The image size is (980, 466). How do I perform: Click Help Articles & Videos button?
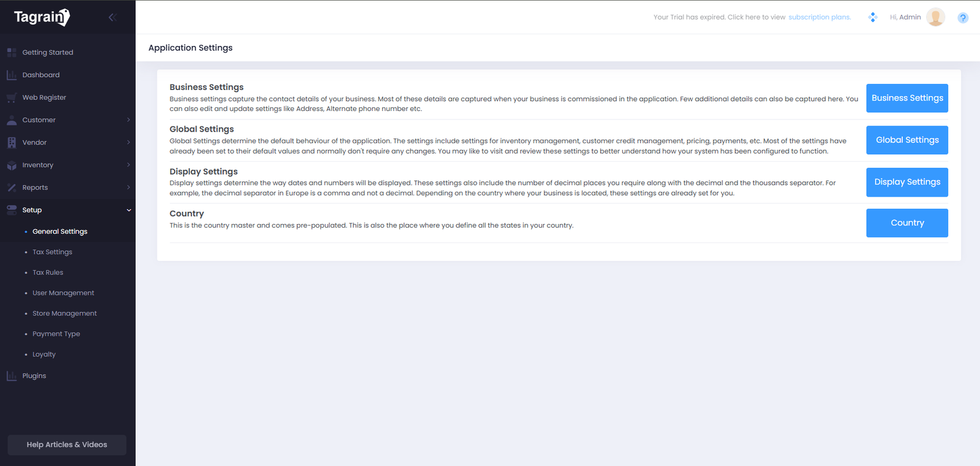(67, 445)
